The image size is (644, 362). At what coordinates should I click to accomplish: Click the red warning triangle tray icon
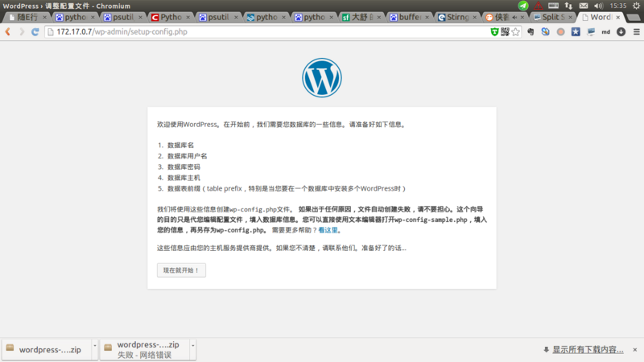click(538, 6)
